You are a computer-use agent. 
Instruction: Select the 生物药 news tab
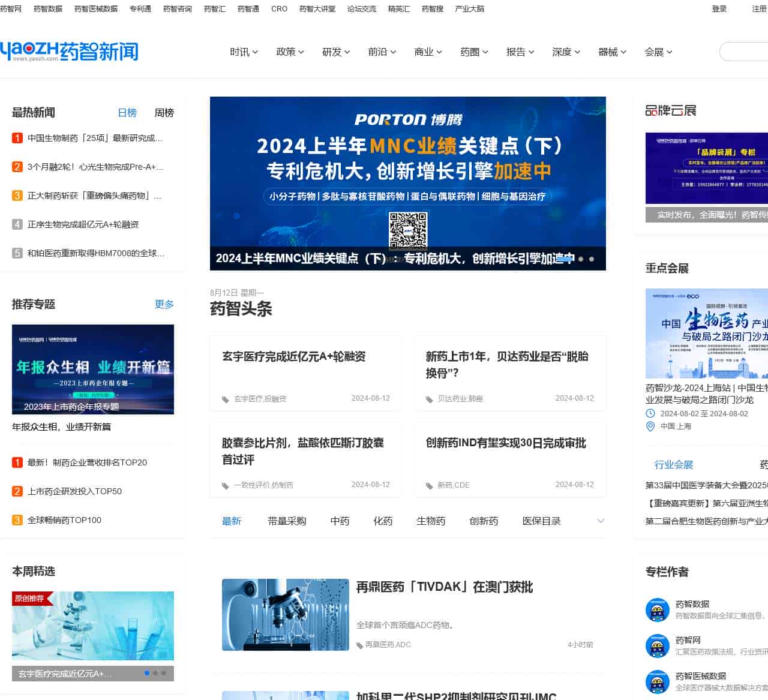pyautogui.click(x=431, y=521)
